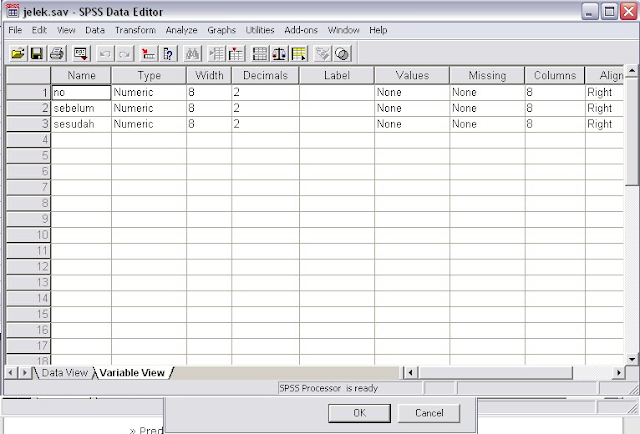This screenshot has width=640, height=434.
Task: Click the sheet tab scroll-left arrow
Action: (11, 372)
